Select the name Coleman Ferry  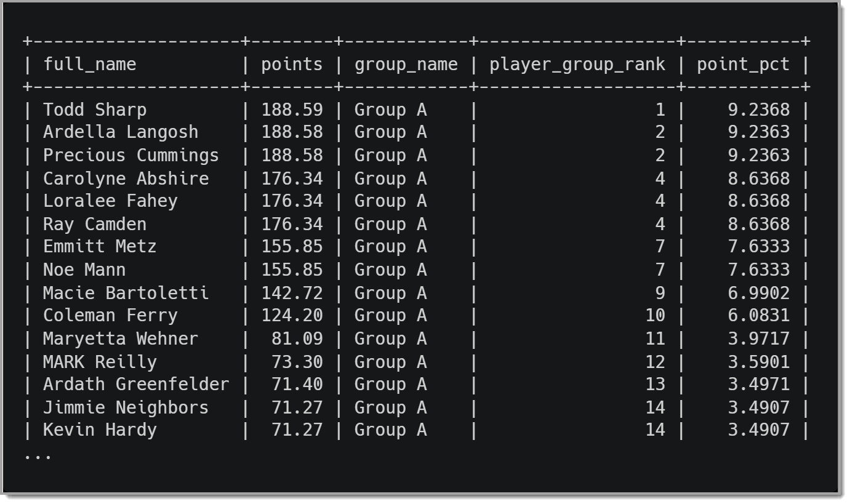tap(110, 316)
